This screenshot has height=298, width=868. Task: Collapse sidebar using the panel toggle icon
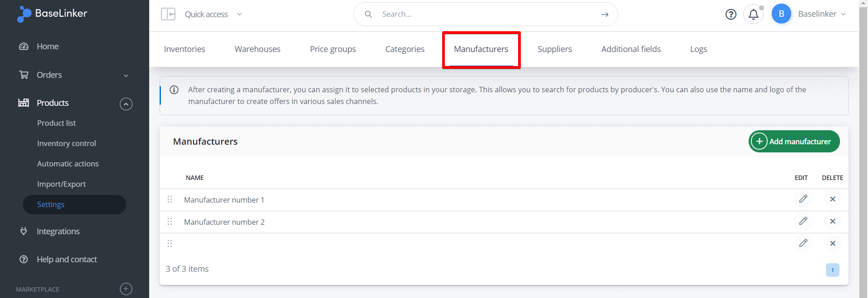[x=168, y=14]
